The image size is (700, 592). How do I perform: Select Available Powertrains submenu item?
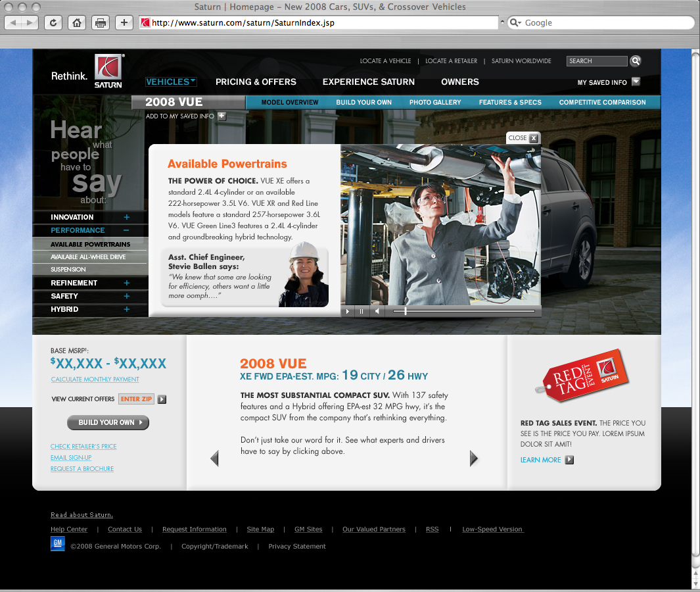click(x=90, y=245)
